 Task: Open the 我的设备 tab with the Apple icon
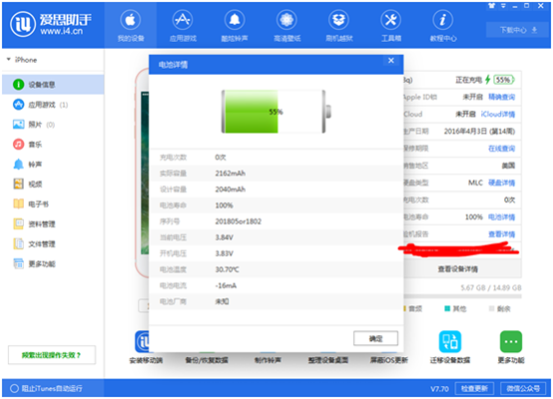[x=130, y=25]
